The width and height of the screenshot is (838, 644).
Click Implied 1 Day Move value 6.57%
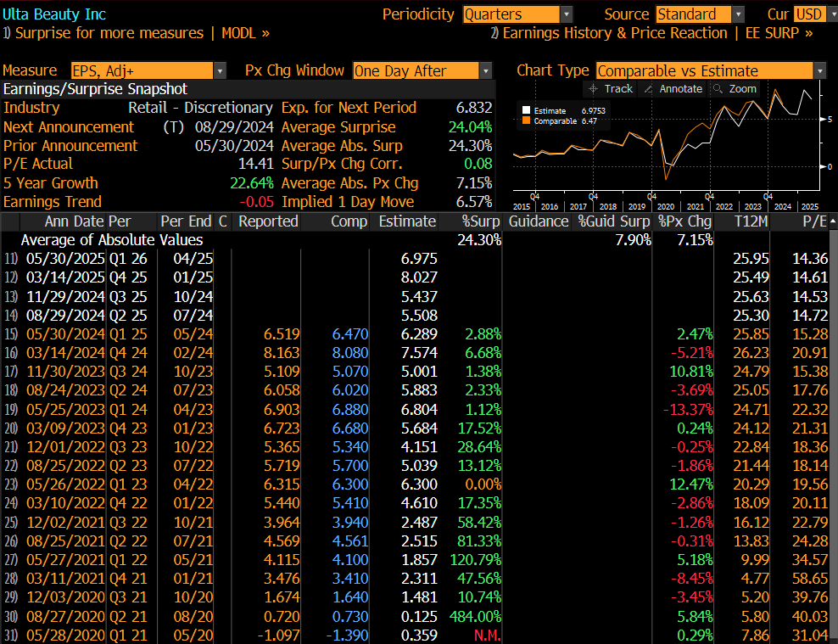(x=474, y=202)
